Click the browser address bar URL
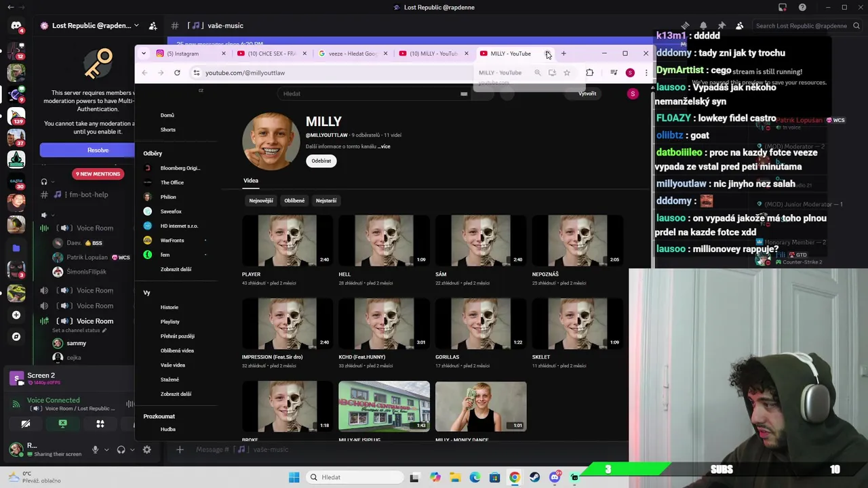 245,73
